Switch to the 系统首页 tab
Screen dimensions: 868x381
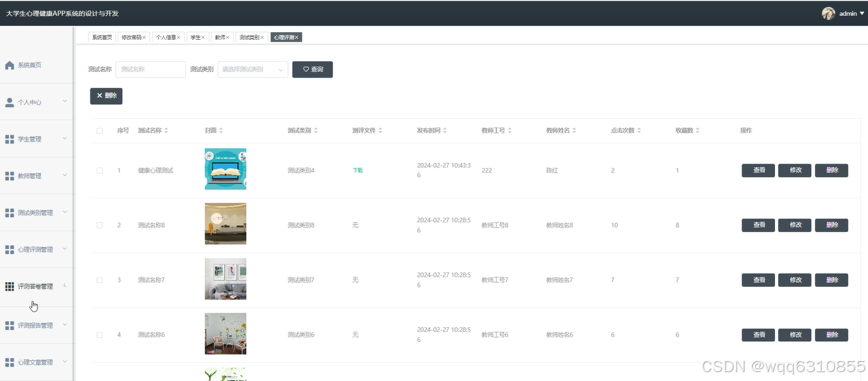102,37
